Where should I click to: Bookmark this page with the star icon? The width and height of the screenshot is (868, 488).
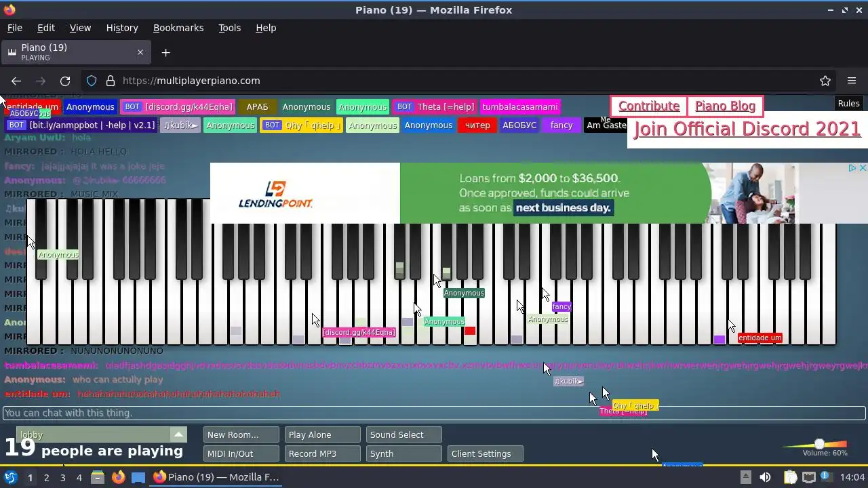(825, 81)
